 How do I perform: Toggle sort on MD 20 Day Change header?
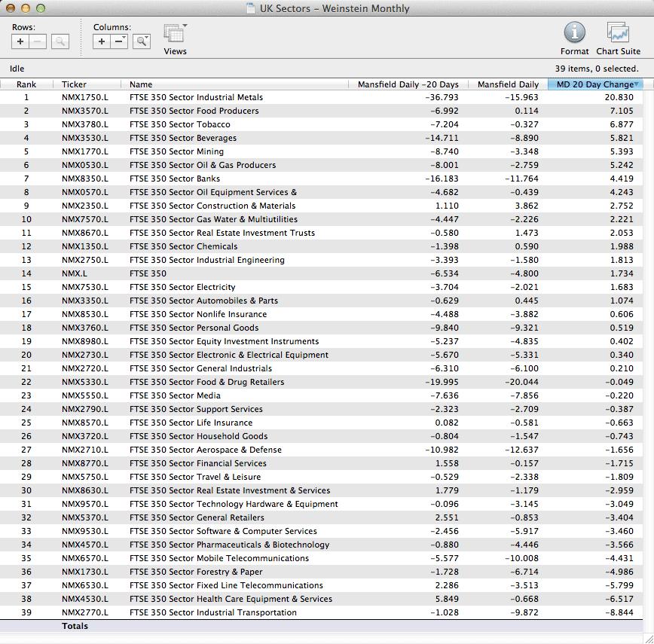595,84
